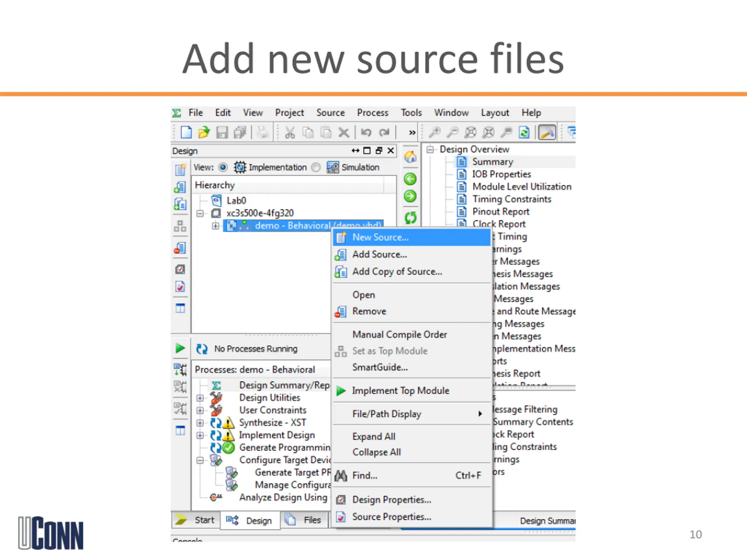The height and width of the screenshot is (560, 747).
Task: Choose Add Source... from context menu
Action: (412, 255)
